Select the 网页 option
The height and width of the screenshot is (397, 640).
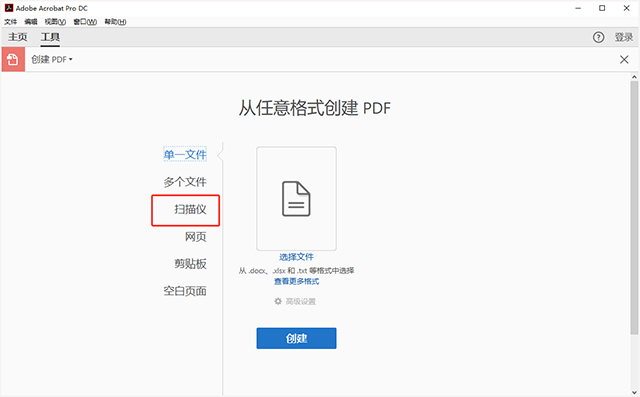[x=196, y=237]
